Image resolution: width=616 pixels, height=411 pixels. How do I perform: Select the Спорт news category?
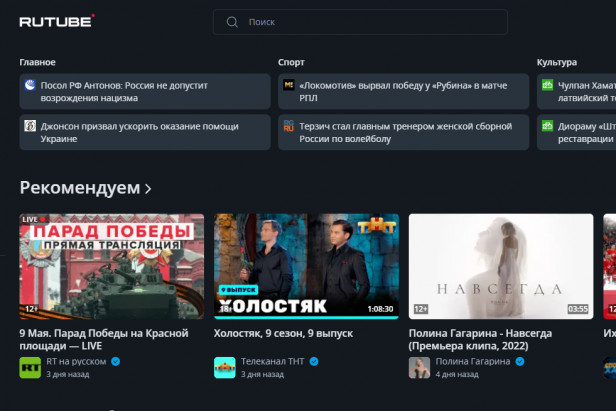(291, 62)
